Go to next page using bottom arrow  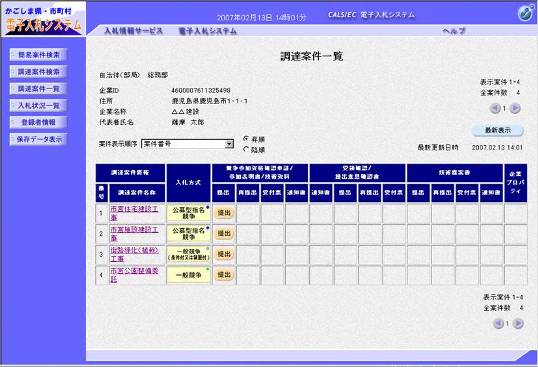(518, 323)
